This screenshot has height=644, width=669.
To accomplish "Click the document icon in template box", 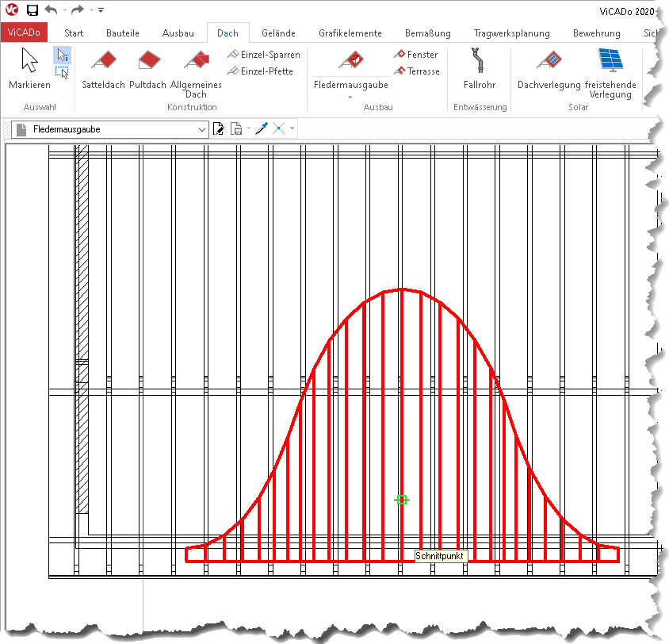I will pos(21,129).
